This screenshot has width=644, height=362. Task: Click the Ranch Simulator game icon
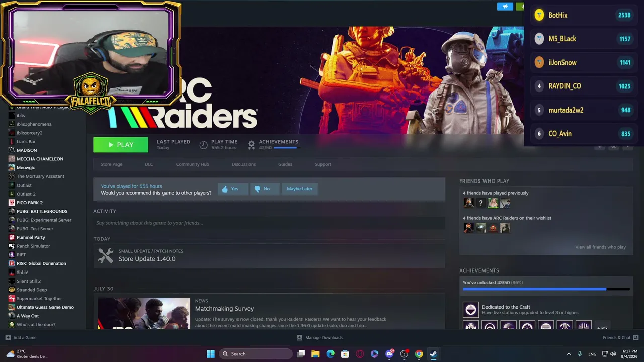pyautogui.click(x=12, y=246)
